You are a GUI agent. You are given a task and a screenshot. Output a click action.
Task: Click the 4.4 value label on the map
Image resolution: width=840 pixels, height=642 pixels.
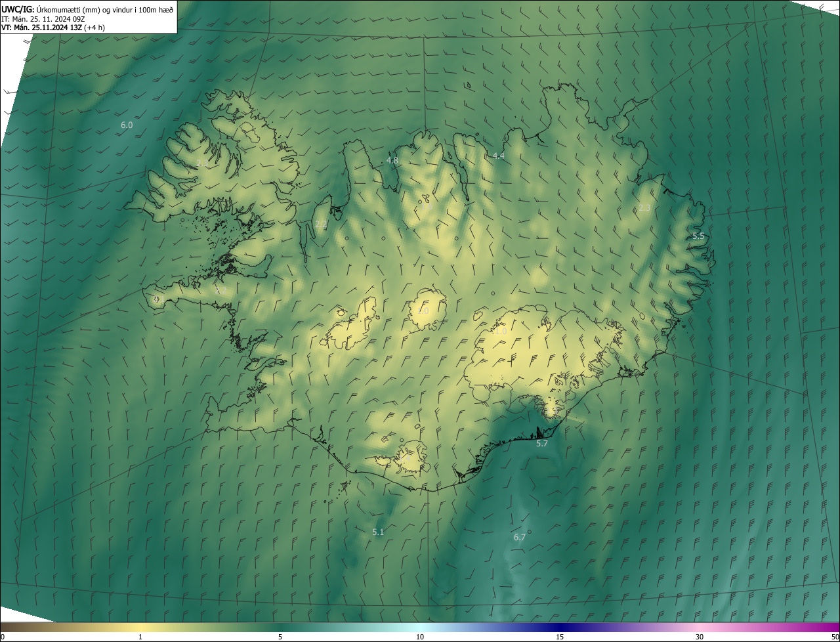[x=498, y=156]
